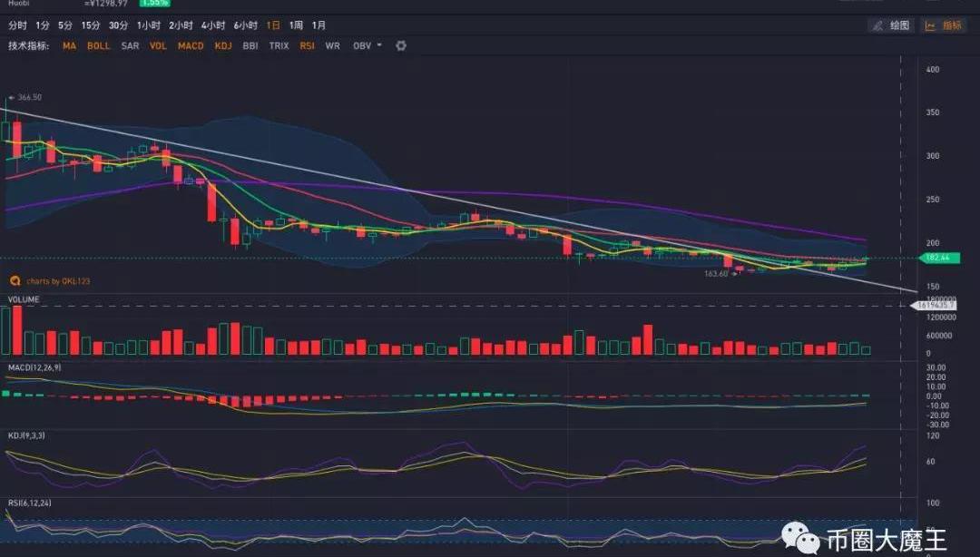The image size is (980, 557).
Task: Click the 指标 indicators button
Action: click(944, 25)
